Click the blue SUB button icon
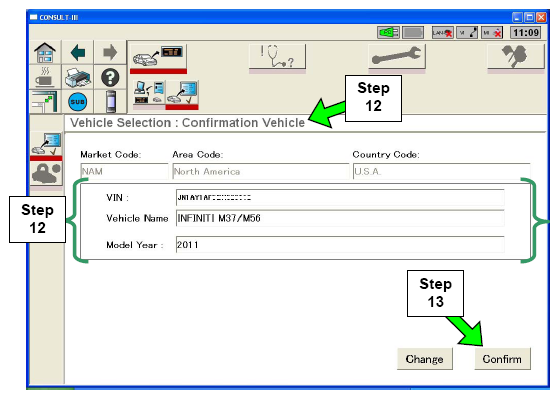This screenshot has height=399, width=559. point(78,102)
